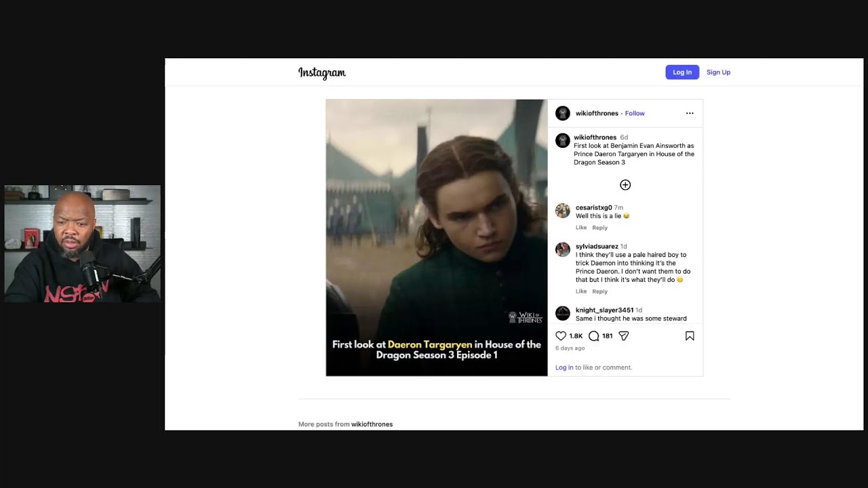
Task: Open wikiofthrones link under More posts
Action: 372,424
